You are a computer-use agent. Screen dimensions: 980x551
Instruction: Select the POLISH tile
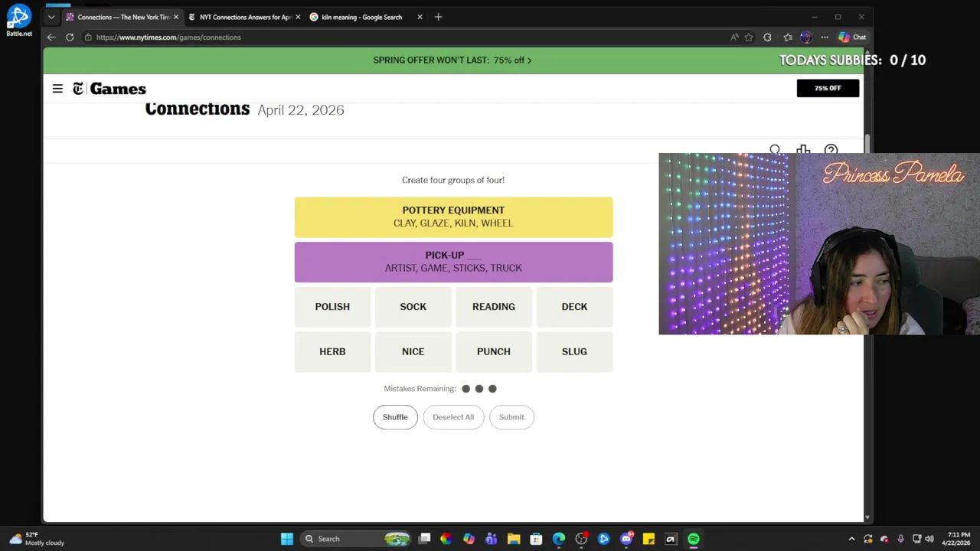332,307
